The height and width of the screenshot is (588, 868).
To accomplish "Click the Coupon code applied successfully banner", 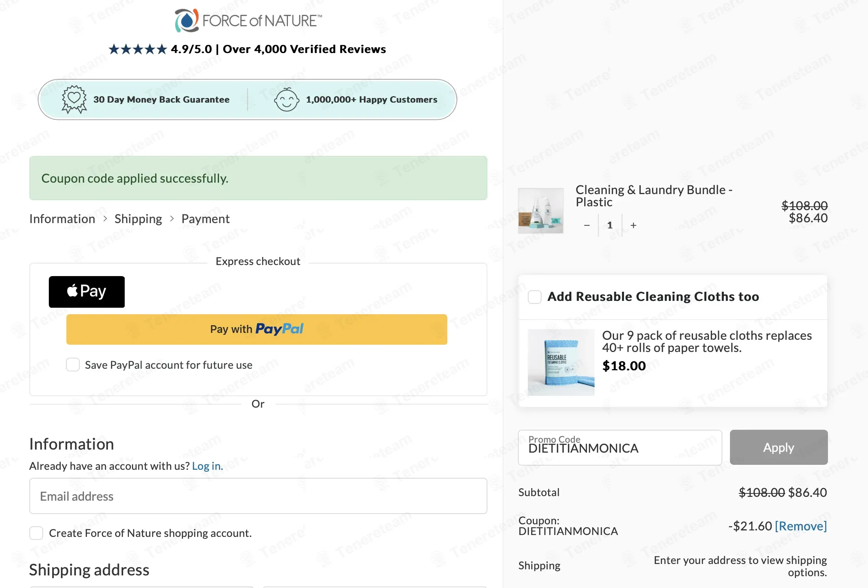I will tap(258, 178).
